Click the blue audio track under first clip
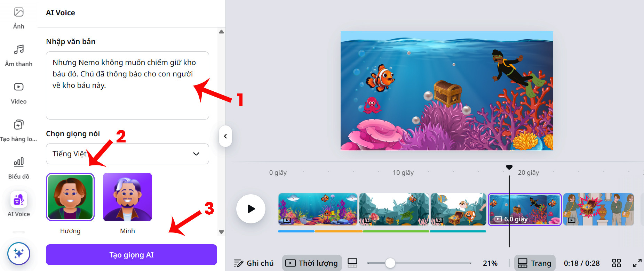 pos(296,231)
